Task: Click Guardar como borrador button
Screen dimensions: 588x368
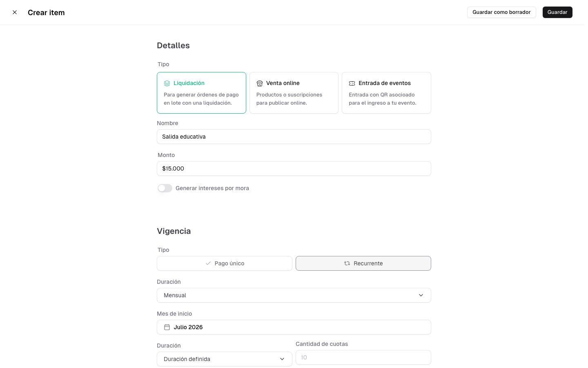Action: [x=501, y=12]
